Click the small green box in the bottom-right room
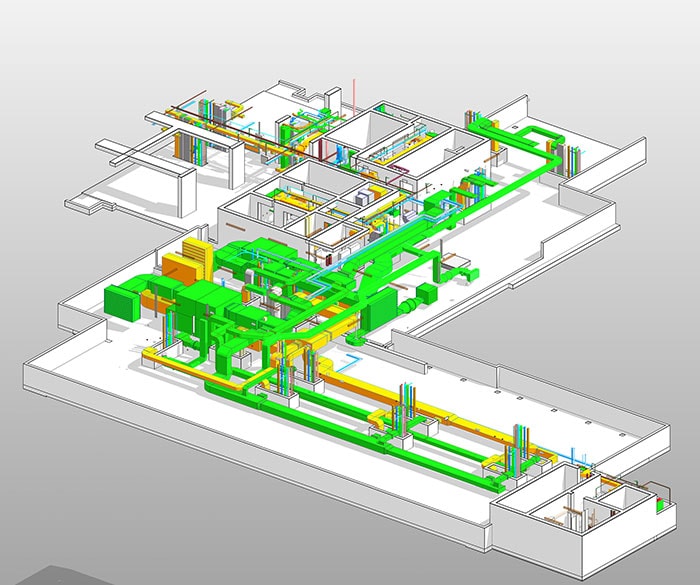 (x=657, y=505)
